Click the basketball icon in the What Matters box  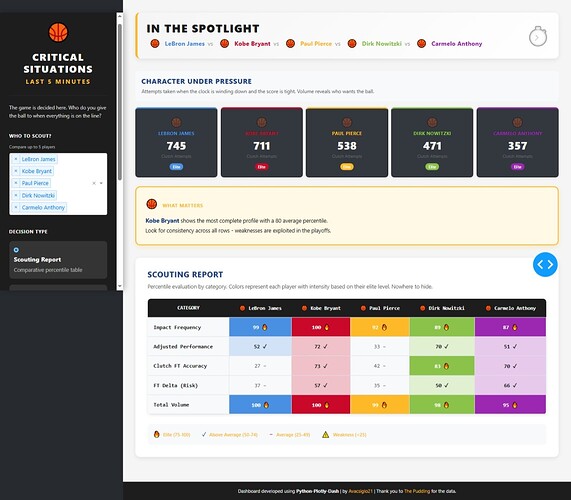point(151,204)
